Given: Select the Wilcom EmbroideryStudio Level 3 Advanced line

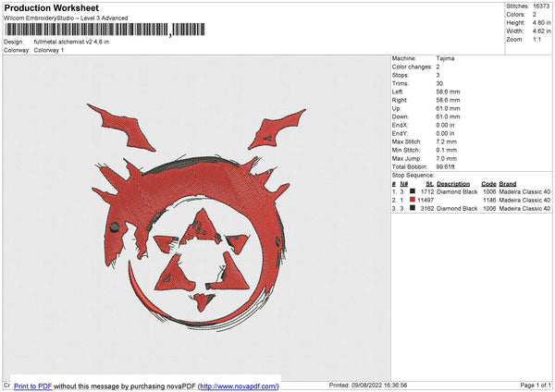Looking at the screenshot, I should [x=66, y=18].
